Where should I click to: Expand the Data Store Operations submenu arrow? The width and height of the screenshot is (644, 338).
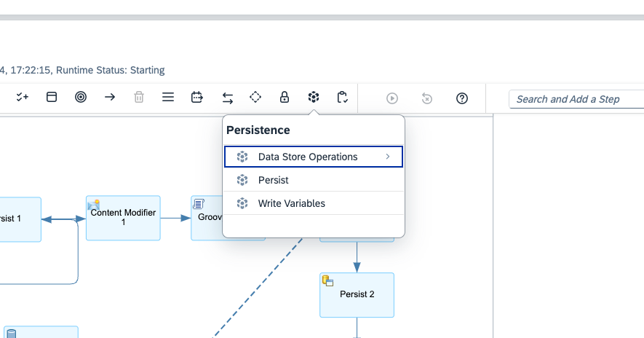click(388, 157)
